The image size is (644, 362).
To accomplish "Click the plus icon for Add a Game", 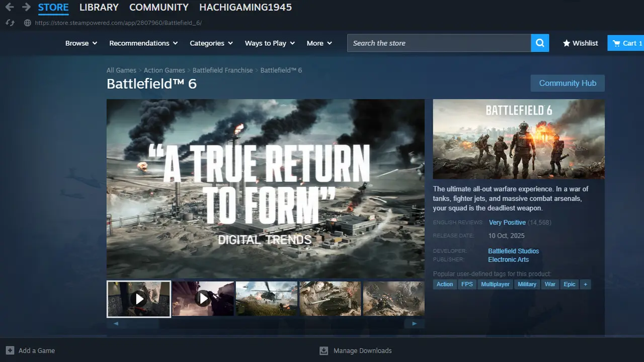I will click(x=10, y=350).
